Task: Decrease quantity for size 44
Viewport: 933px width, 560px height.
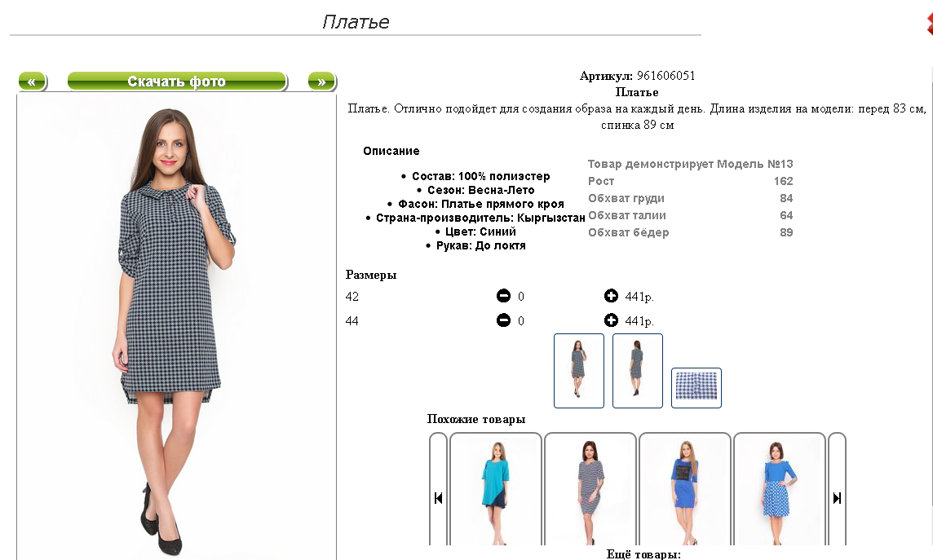Action: [x=503, y=320]
